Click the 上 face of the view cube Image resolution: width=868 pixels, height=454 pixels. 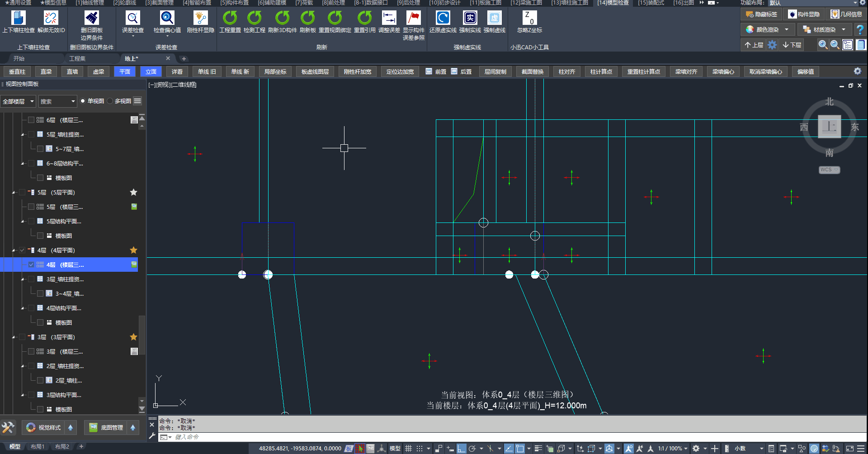829,127
